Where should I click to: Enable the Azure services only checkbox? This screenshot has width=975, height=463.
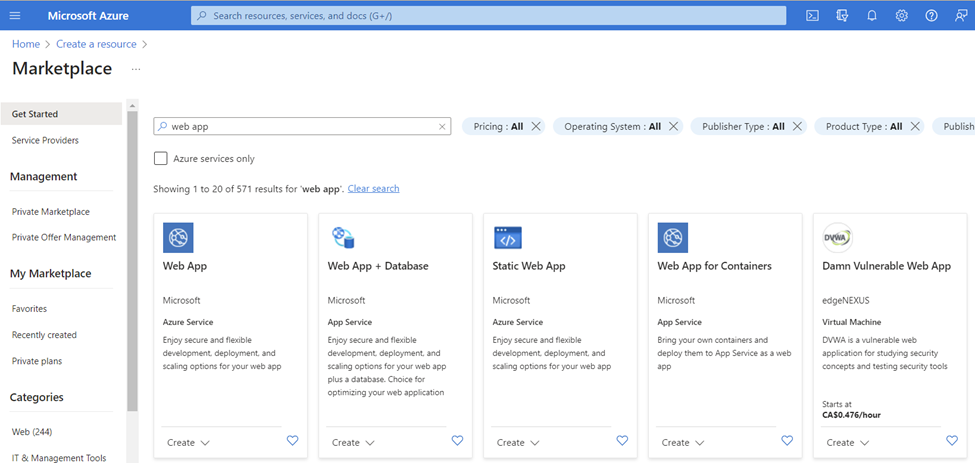(160, 158)
